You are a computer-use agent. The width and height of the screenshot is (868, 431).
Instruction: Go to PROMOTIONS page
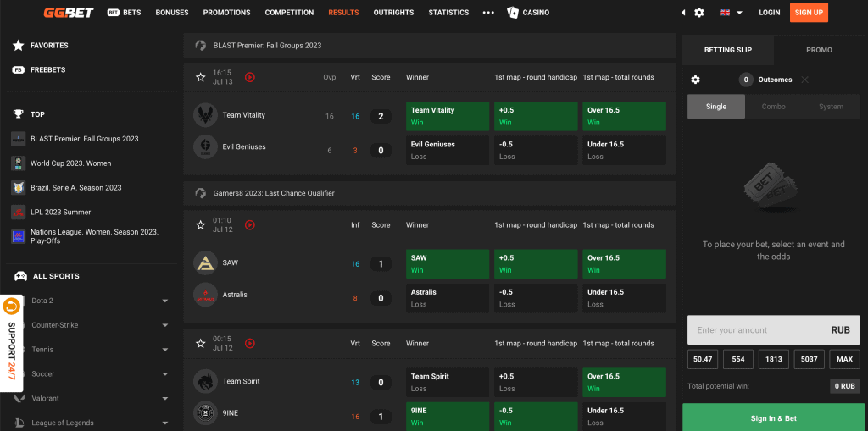[x=227, y=12]
